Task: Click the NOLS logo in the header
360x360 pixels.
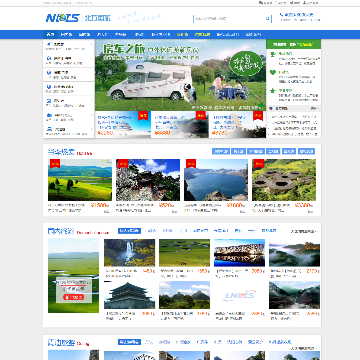Action: point(63,18)
